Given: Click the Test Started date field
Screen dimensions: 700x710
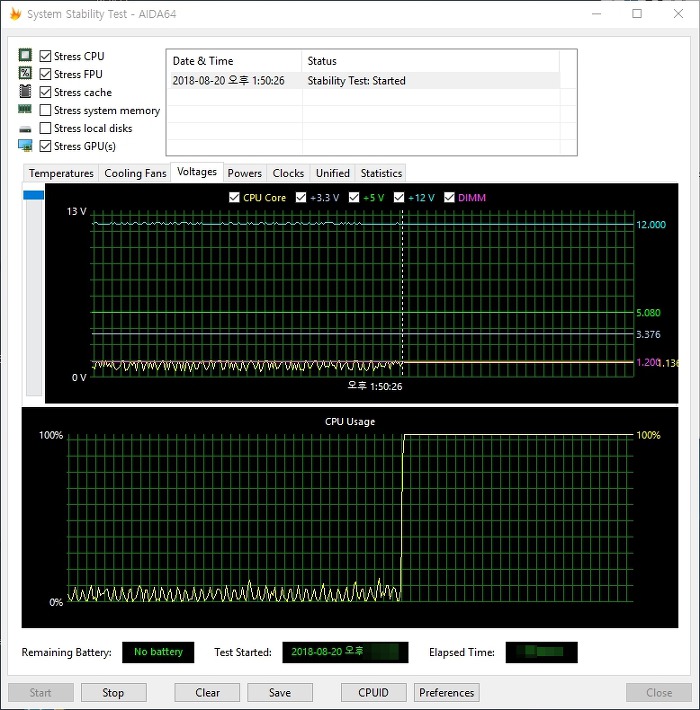Looking at the screenshot, I should coord(345,652).
